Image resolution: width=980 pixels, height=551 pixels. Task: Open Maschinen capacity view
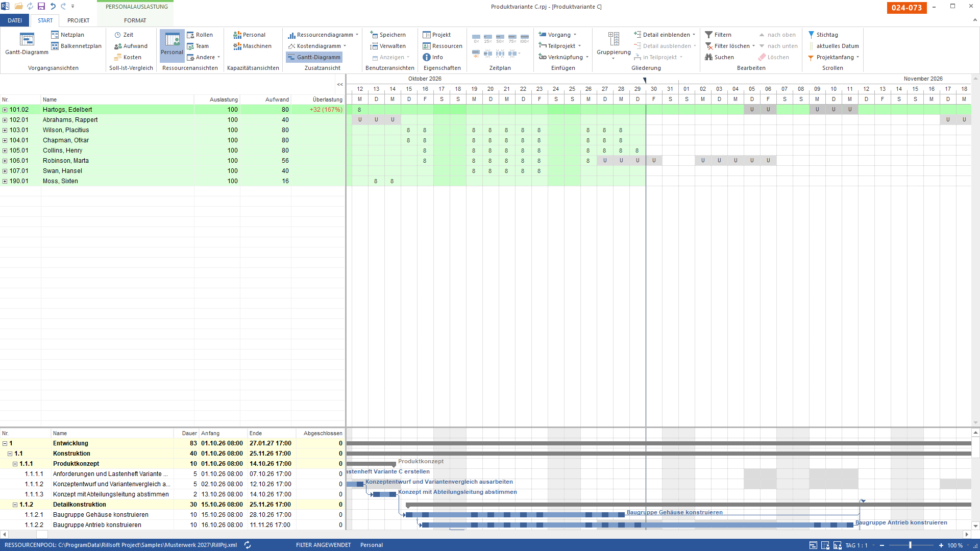[252, 46]
